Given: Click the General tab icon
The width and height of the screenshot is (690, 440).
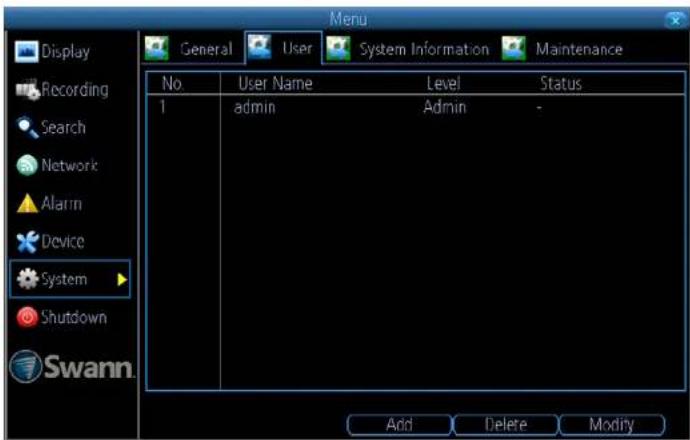Looking at the screenshot, I should click(x=157, y=48).
